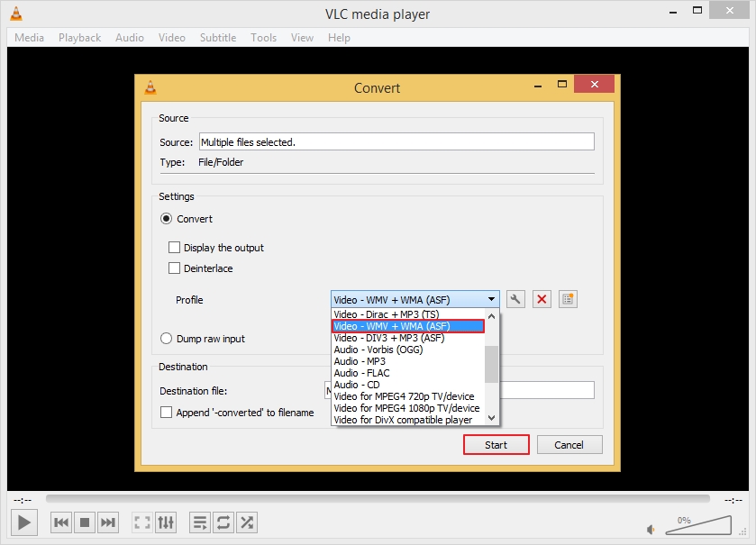
Task: Open the Tools menu
Action: (263, 38)
